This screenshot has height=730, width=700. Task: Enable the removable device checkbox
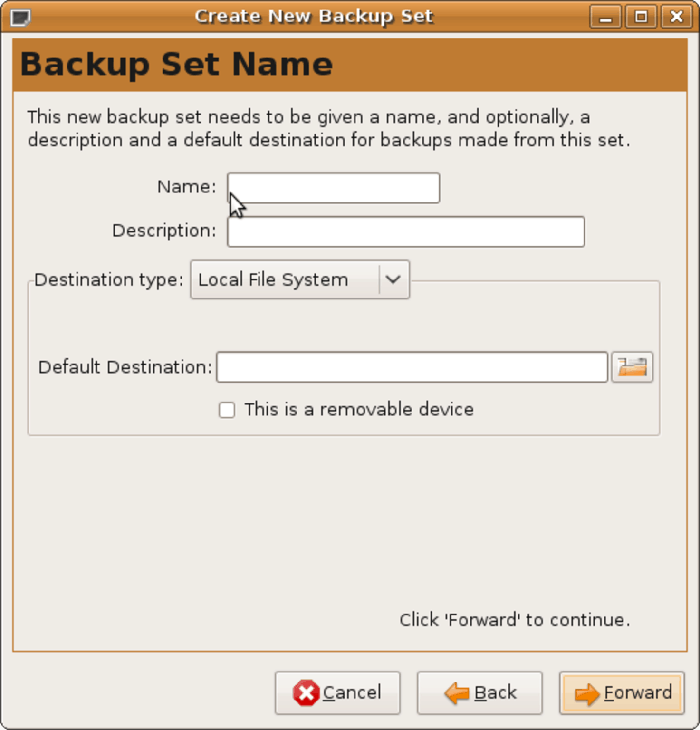click(x=227, y=410)
